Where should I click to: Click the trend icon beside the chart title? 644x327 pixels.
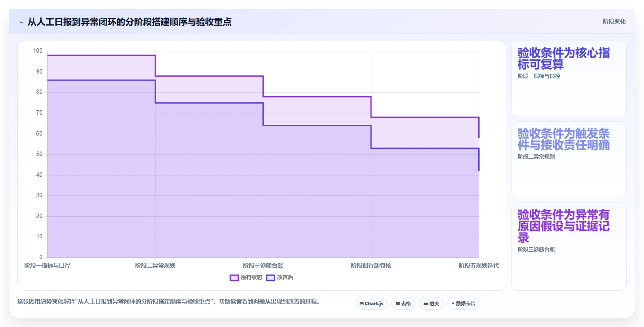[21, 22]
